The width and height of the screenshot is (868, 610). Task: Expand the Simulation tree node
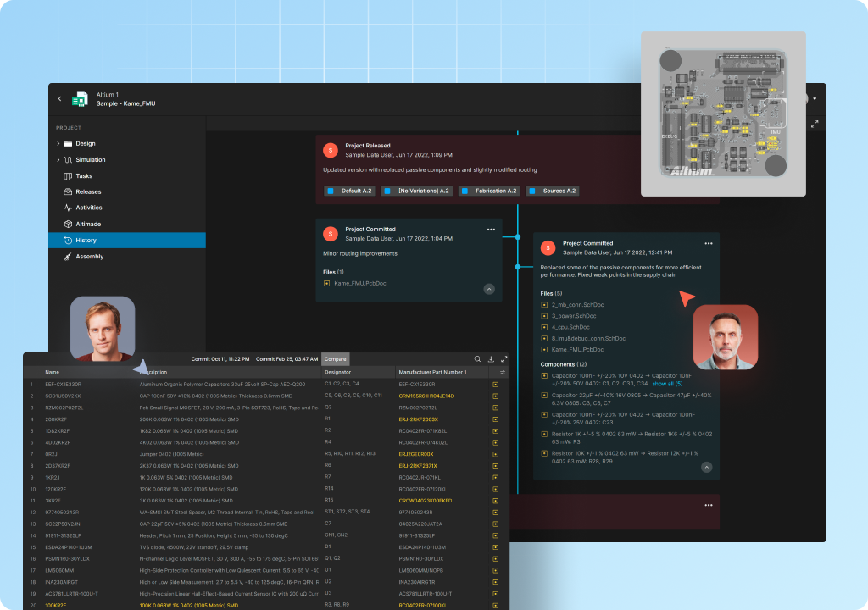point(58,160)
